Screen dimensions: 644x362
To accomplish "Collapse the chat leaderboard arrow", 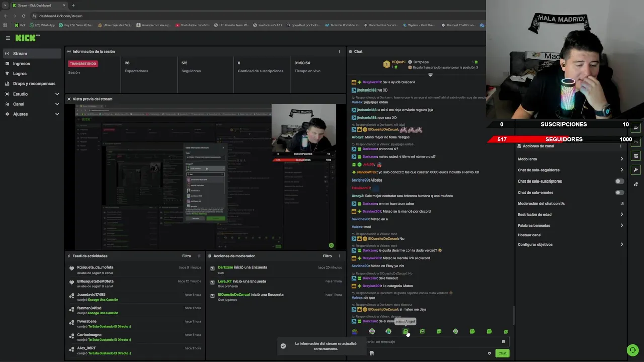I will (430, 75).
